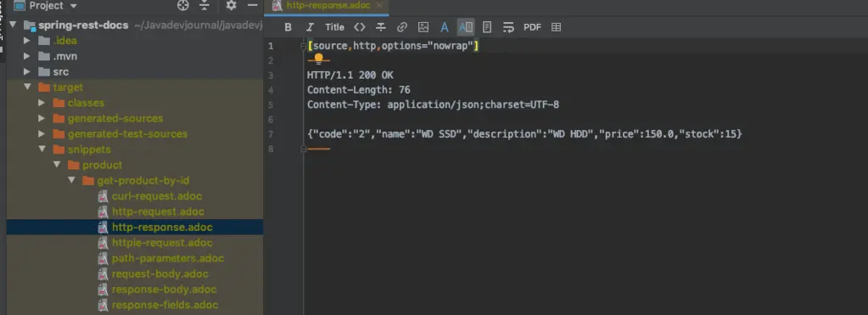
Task: Insert a Title heading
Action: 334,27
